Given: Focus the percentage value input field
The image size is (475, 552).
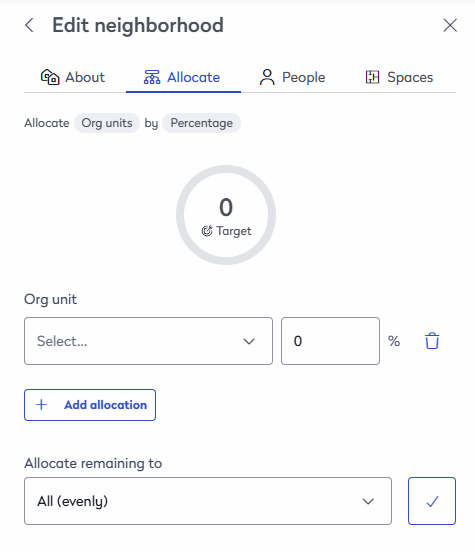Looking at the screenshot, I should pos(330,341).
